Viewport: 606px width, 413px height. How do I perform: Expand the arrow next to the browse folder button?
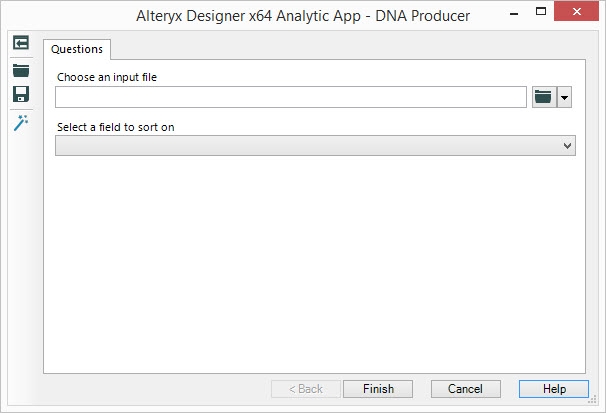pyautogui.click(x=564, y=97)
